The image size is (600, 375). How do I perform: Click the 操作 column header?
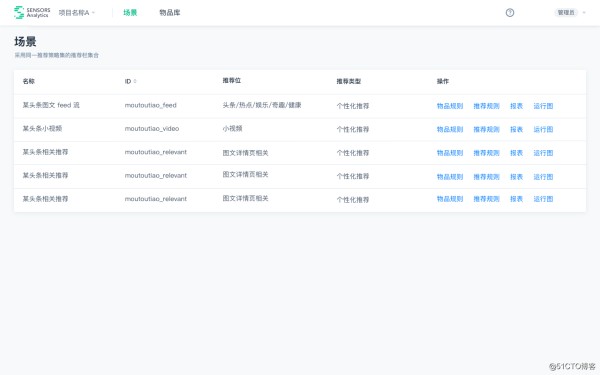pos(443,81)
